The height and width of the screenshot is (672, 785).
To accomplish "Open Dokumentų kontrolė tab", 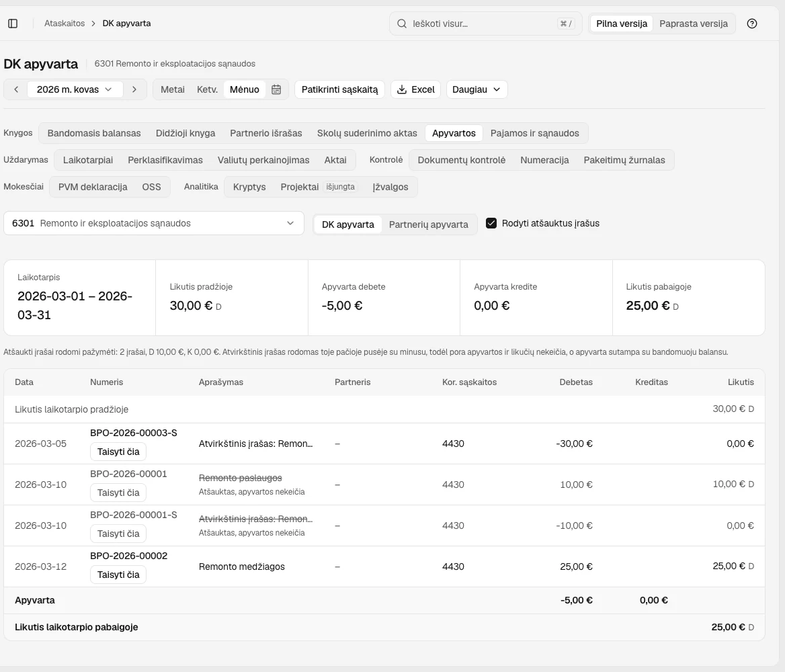I will pyautogui.click(x=462, y=160).
